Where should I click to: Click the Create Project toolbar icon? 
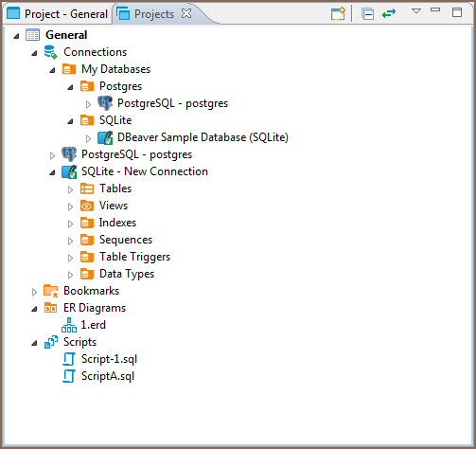tap(338, 14)
